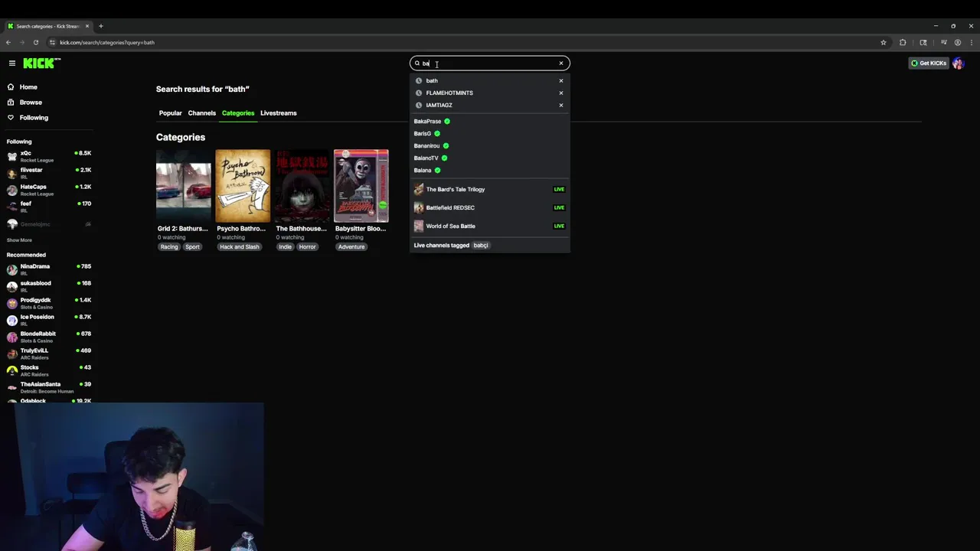
Task: Reload the page with refresh icon
Action: coord(35,42)
